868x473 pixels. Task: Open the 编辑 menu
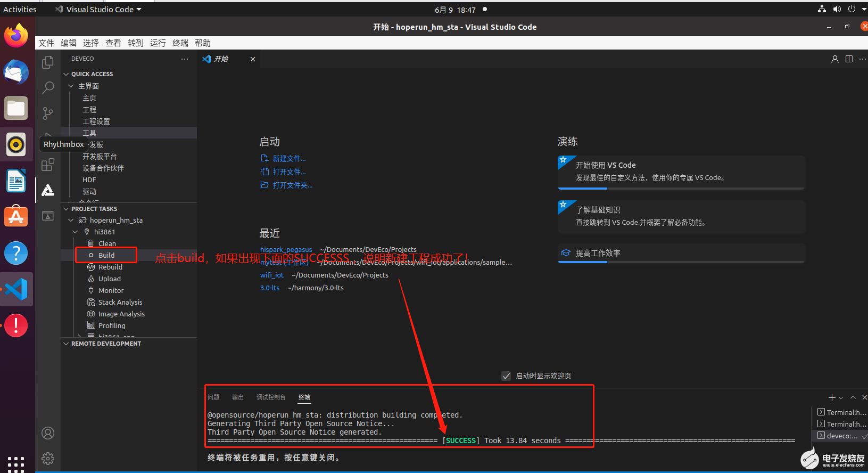click(69, 43)
